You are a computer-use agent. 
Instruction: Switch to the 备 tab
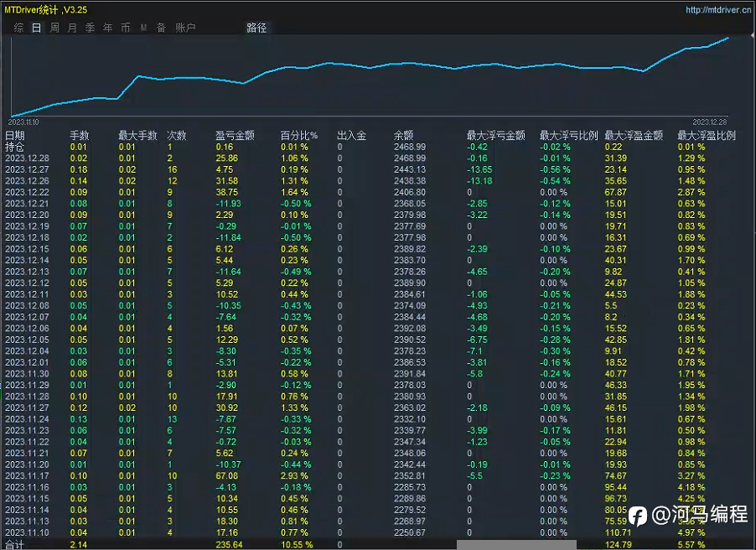[161, 28]
